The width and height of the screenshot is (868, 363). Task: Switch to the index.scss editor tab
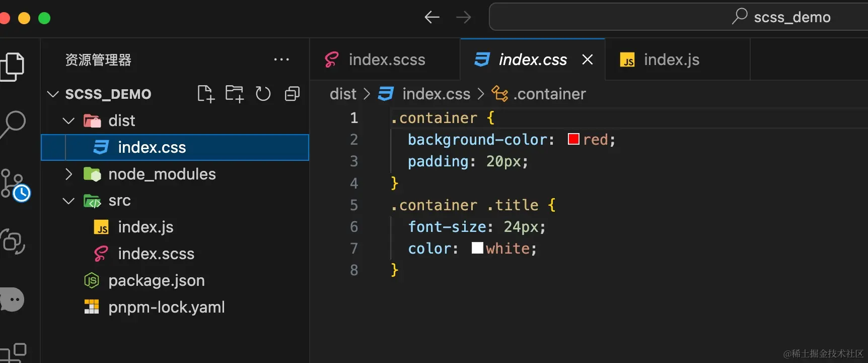click(385, 59)
